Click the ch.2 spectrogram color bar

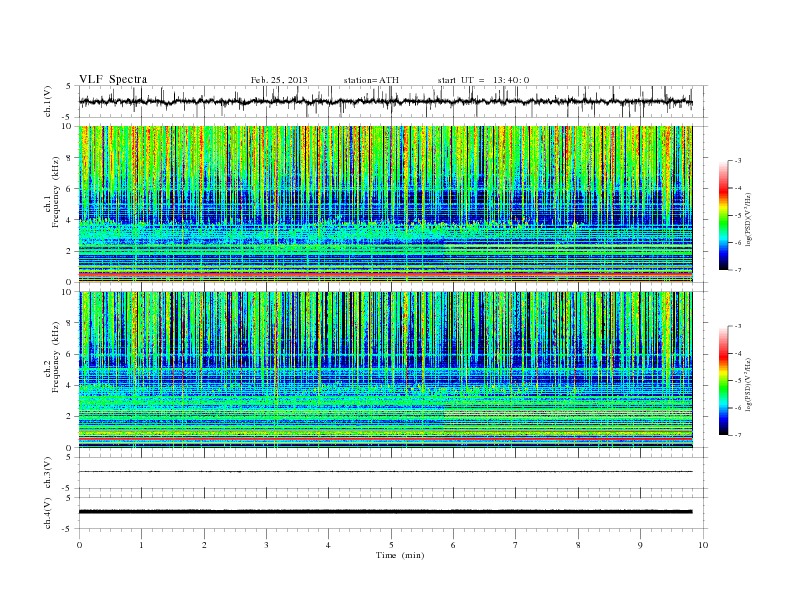coord(724,380)
